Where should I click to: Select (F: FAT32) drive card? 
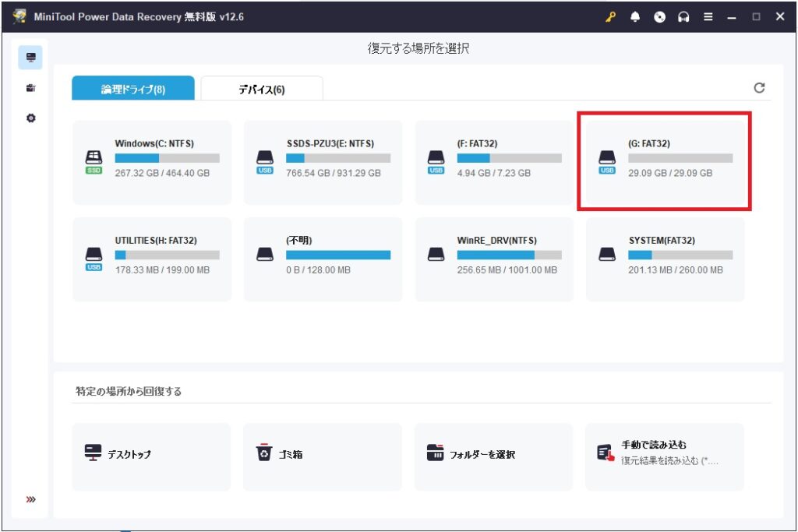(493, 162)
